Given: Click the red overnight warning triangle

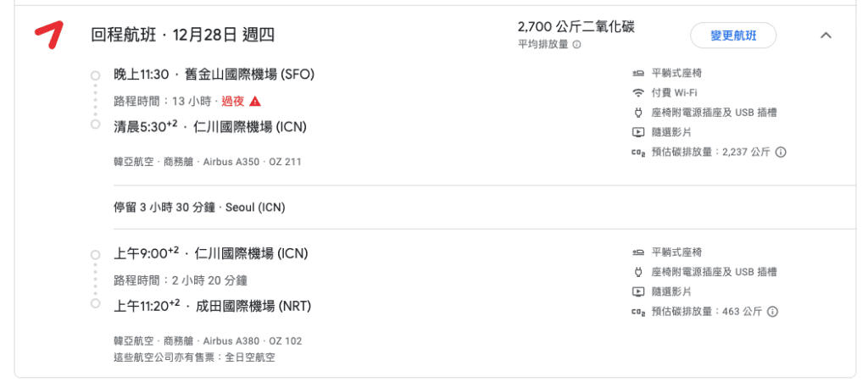Looking at the screenshot, I should tap(254, 102).
